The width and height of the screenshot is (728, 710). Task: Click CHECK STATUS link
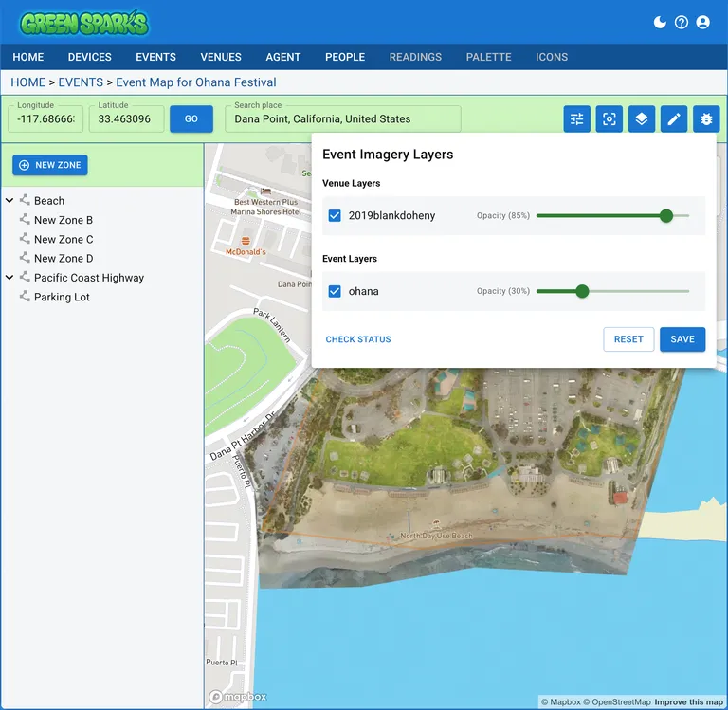point(358,339)
